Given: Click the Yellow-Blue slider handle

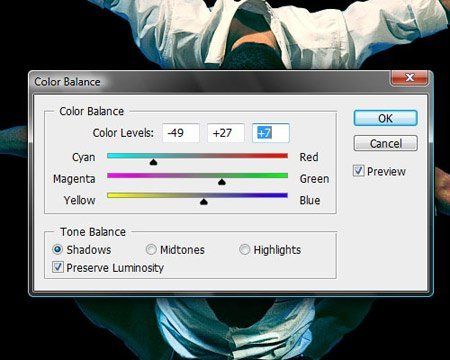Looking at the screenshot, I should [x=204, y=201].
